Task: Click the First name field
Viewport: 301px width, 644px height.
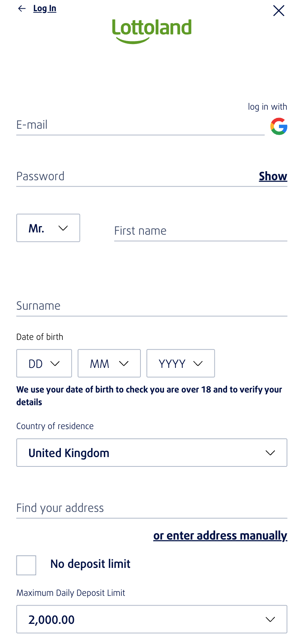Action: 200,231
